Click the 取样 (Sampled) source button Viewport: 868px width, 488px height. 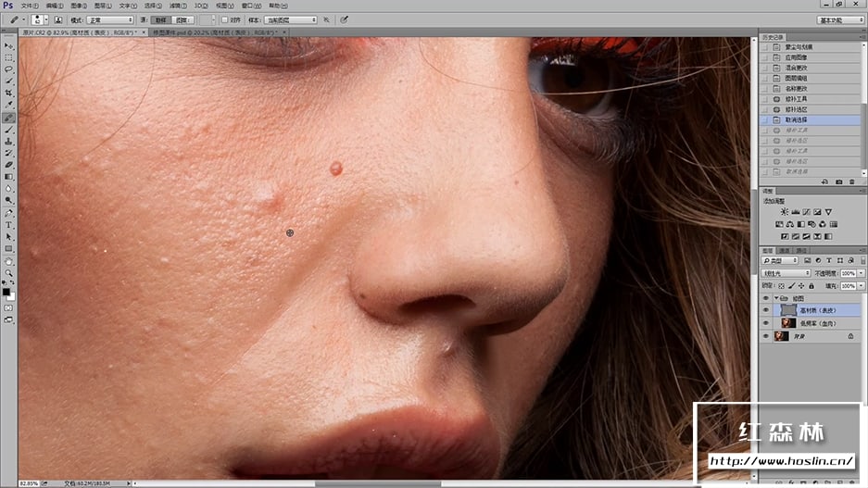(161, 20)
